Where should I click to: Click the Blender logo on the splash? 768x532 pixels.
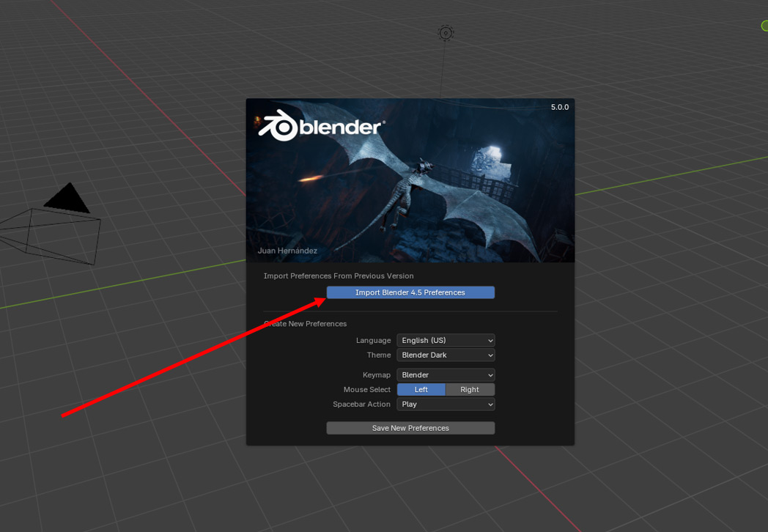click(x=320, y=127)
